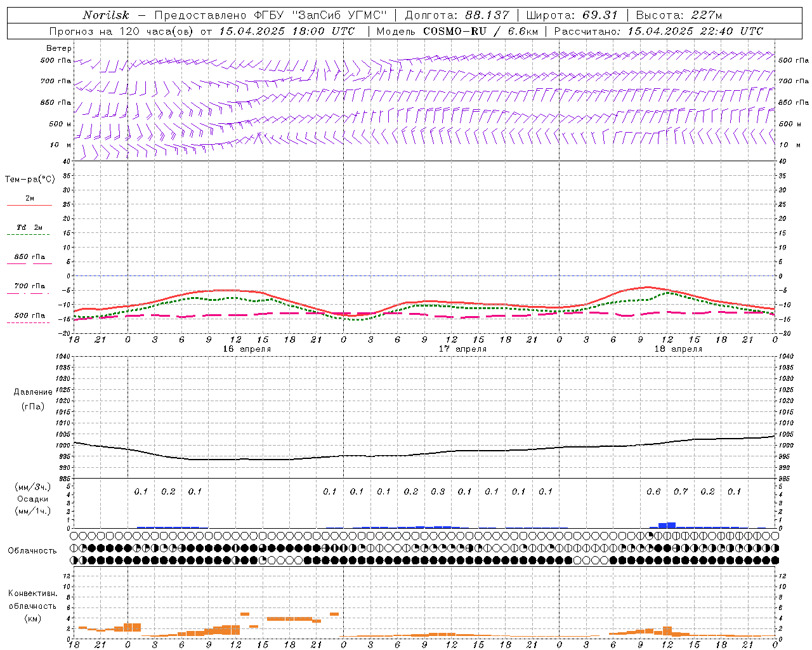
Task: Select the 'Td 2м' dew point legend label
Action: pos(30,227)
